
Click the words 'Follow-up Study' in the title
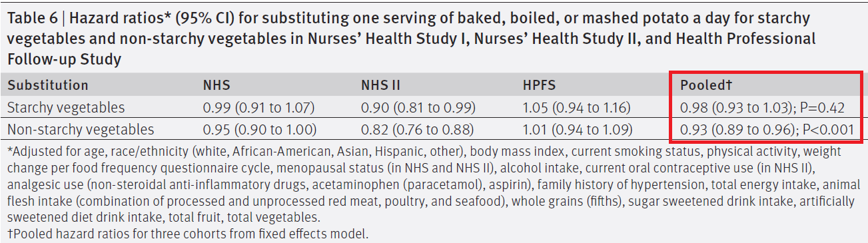pyautogui.click(x=64, y=60)
